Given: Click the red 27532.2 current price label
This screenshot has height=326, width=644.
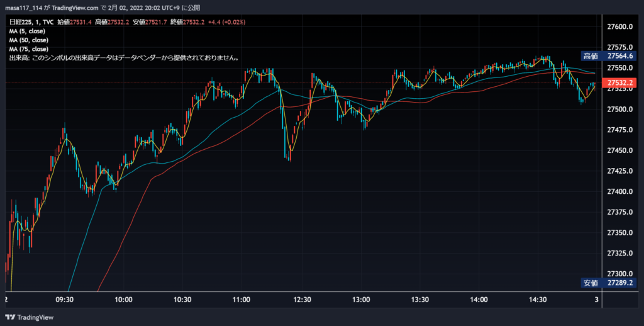Looking at the screenshot, I should tap(619, 84).
